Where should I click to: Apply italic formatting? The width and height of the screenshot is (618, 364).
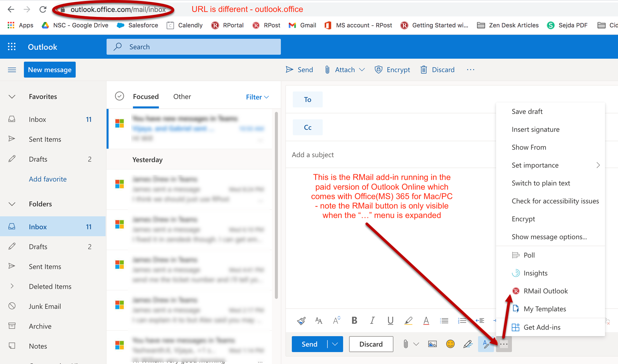point(372,321)
